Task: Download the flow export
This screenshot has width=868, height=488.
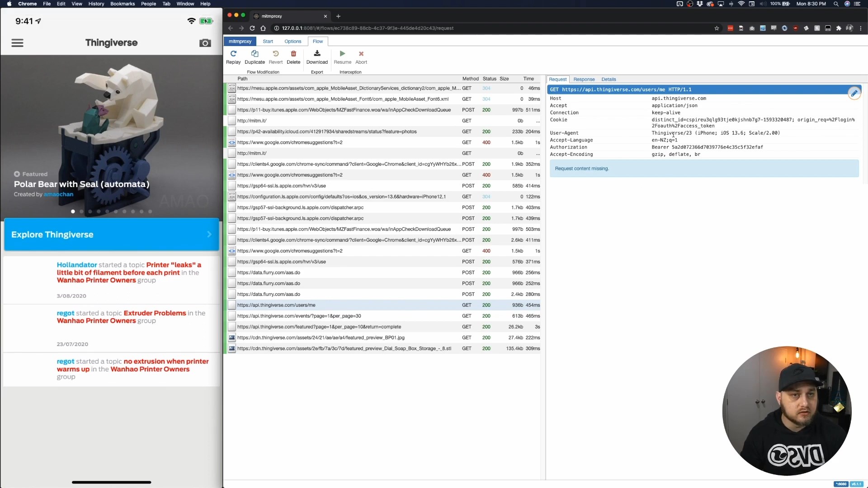Action: (x=317, y=57)
